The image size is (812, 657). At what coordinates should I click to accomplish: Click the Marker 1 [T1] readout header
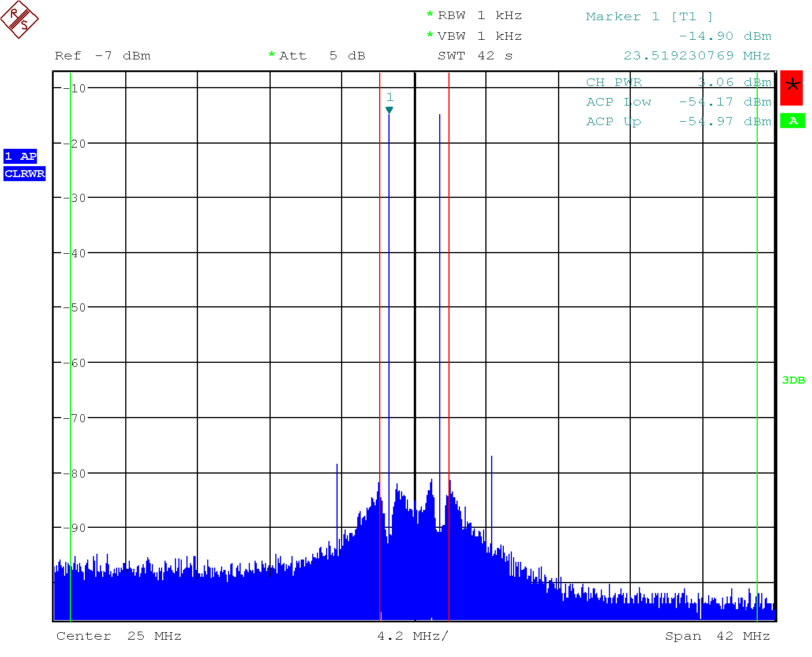[649, 17]
